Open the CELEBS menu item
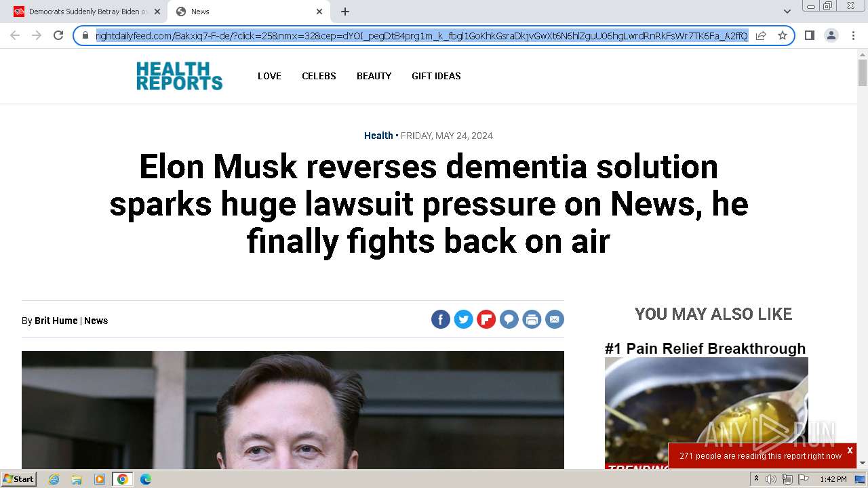This screenshot has height=488, width=868. (x=319, y=76)
